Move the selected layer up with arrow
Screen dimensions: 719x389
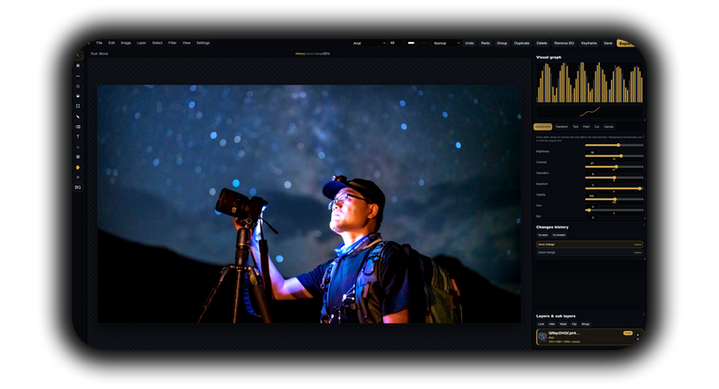click(637, 335)
